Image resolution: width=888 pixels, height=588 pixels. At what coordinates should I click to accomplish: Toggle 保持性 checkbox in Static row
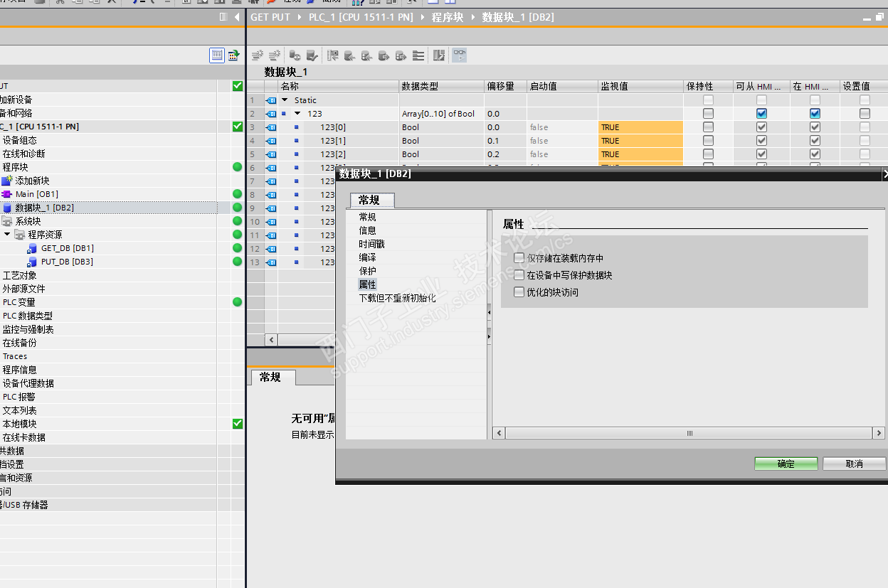[x=708, y=100]
